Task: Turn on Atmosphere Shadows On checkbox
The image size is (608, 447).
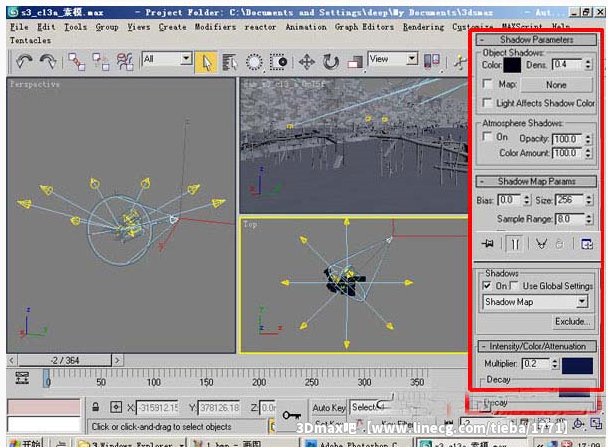Action: point(487,137)
